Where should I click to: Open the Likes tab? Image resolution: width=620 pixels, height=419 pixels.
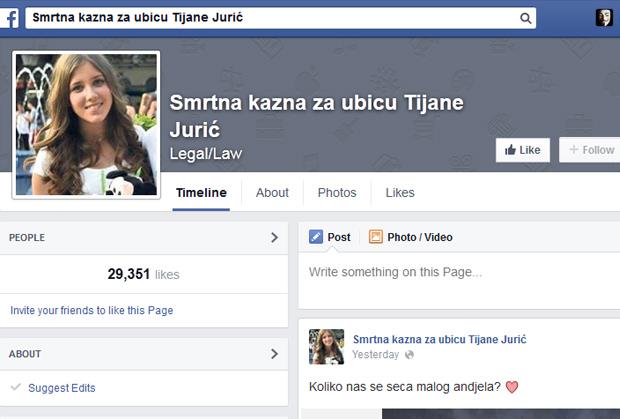click(400, 193)
